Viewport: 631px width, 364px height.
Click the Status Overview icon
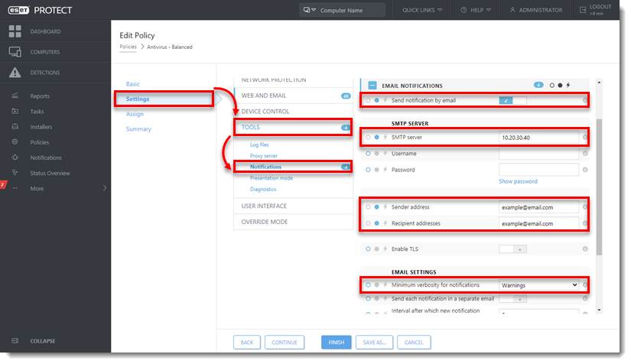point(15,173)
